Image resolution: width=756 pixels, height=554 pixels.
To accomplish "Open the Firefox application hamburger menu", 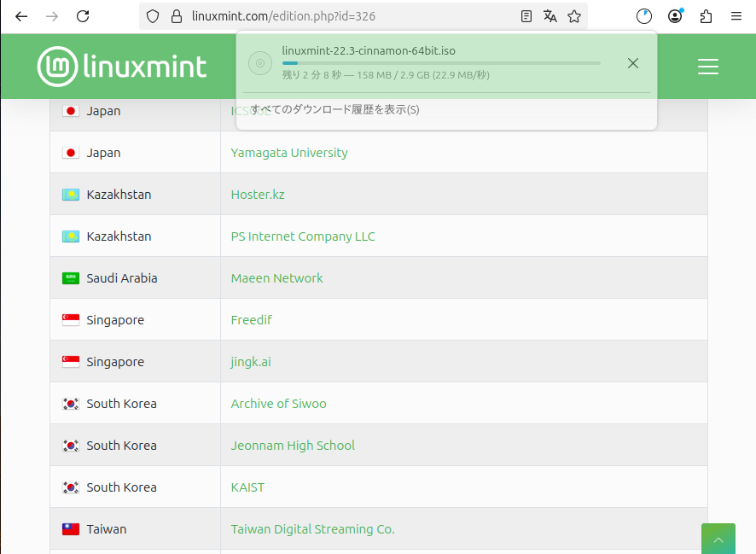I will [736, 16].
